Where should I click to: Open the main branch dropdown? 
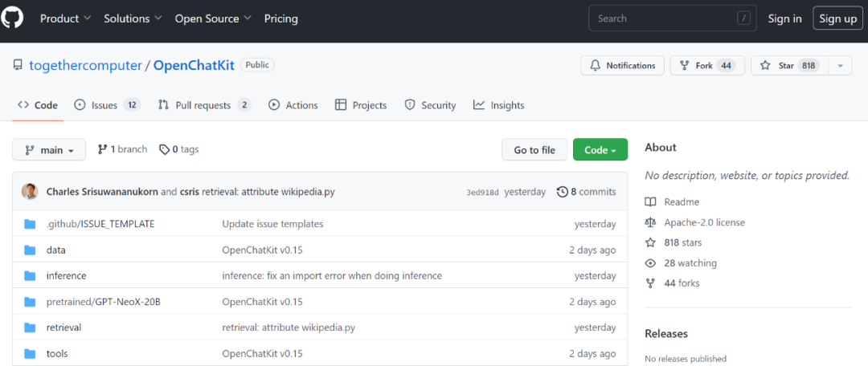49,150
